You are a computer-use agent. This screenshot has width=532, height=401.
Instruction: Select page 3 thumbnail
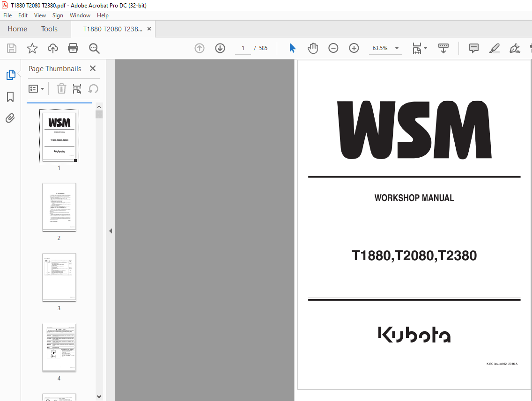coord(59,277)
